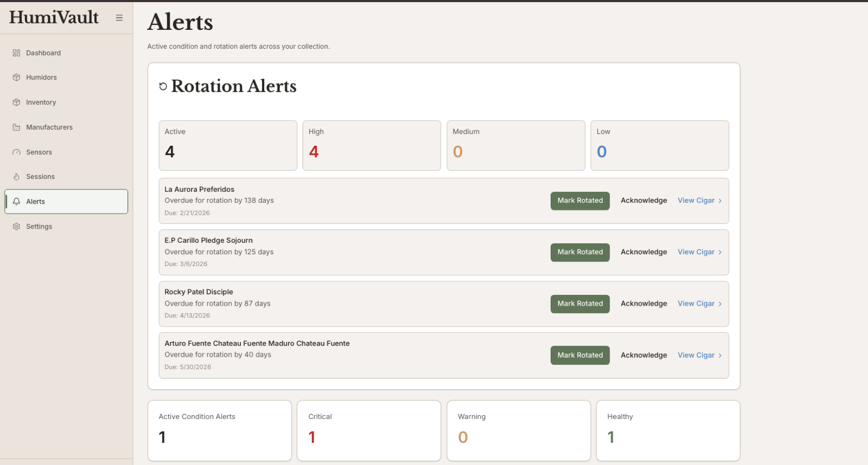The height and width of the screenshot is (465, 868).
Task: Click the 'Due: 3/6/2026' text
Action: (186, 264)
